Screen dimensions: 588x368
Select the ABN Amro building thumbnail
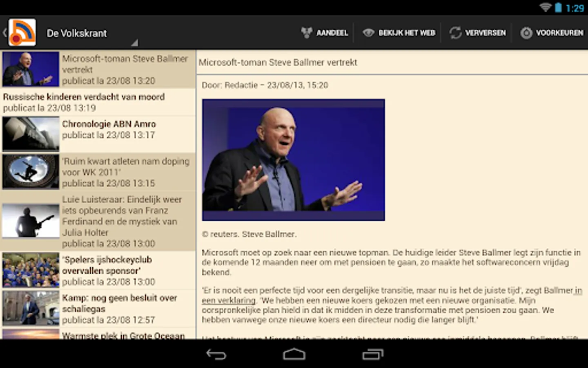pyautogui.click(x=31, y=134)
